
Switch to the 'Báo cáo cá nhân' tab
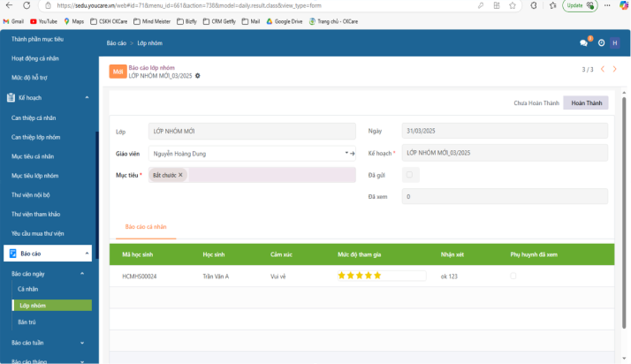(146, 227)
